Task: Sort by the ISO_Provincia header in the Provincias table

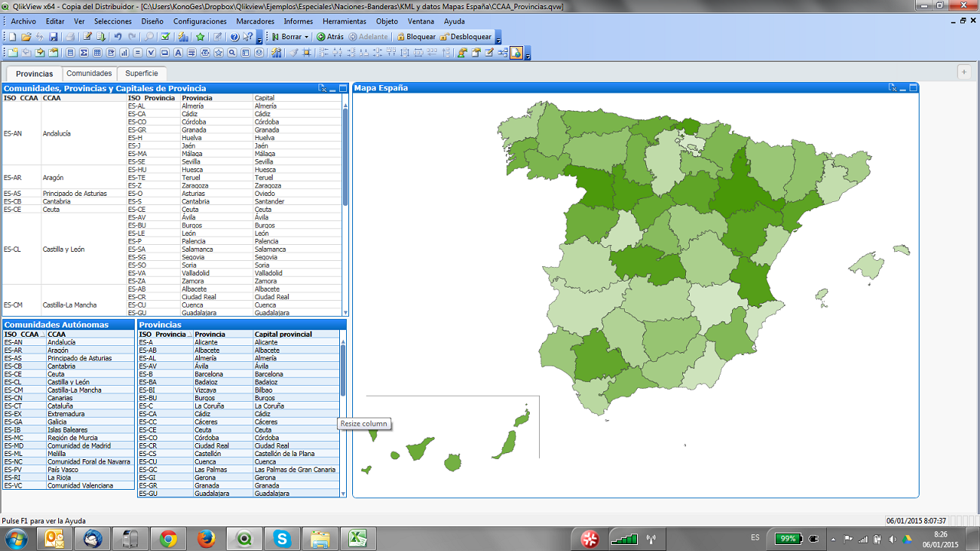Action: click(165, 334)
